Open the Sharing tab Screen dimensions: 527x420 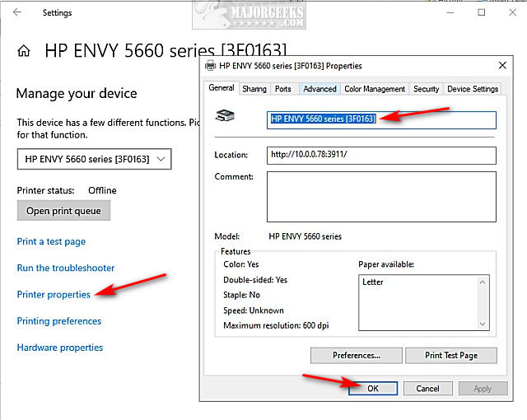click(254, 89)
